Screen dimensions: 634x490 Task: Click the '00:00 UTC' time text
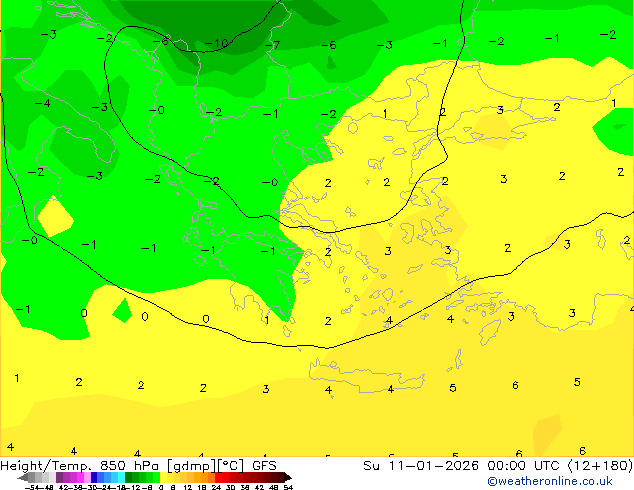523,466
